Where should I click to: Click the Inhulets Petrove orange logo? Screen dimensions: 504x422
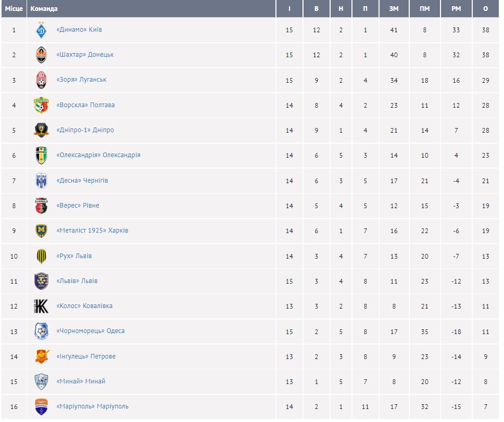click(41, 356)
